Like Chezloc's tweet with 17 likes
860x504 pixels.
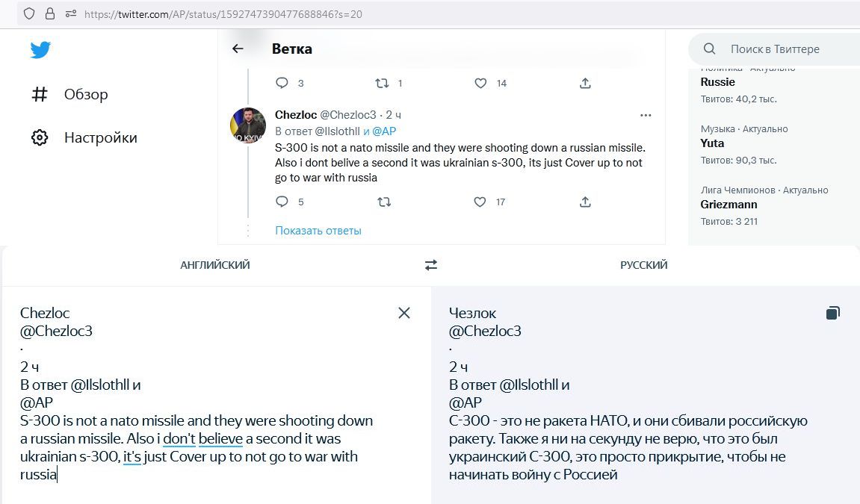[480, 202]
